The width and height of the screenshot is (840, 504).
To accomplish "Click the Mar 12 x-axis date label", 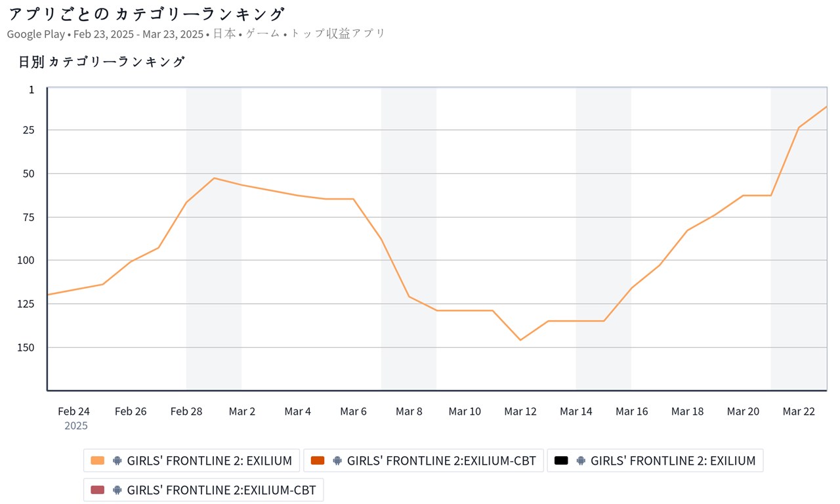I will 520,411.
